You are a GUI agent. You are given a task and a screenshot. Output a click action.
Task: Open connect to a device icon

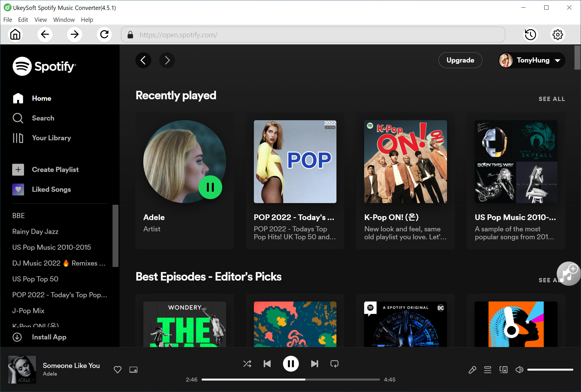pos(504,369)
